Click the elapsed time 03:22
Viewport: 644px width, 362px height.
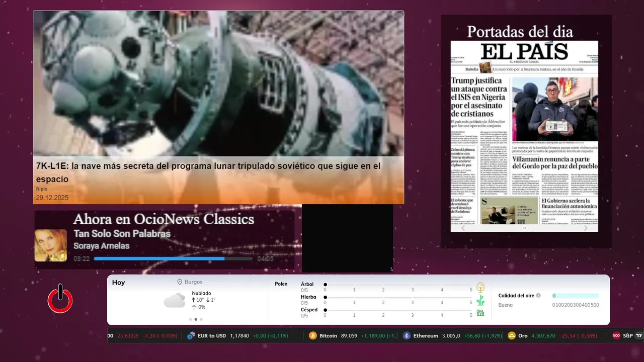coord(82,258)
